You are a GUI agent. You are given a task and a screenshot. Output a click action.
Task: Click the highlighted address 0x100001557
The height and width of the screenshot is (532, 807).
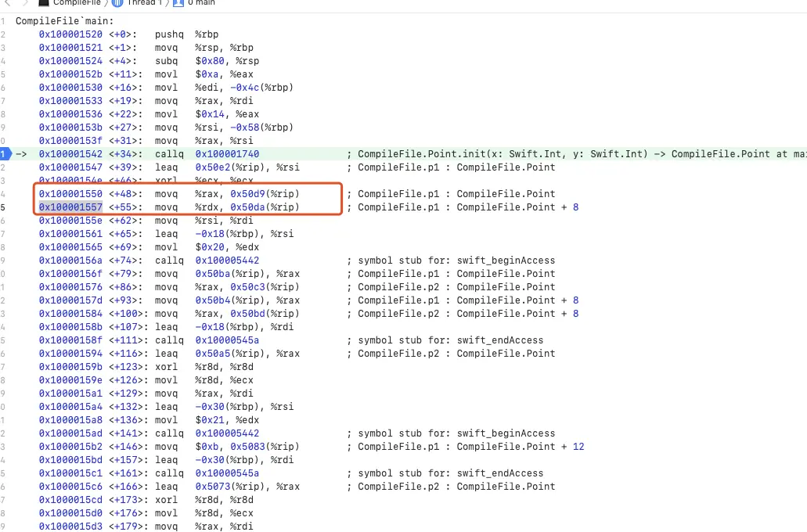70,207
